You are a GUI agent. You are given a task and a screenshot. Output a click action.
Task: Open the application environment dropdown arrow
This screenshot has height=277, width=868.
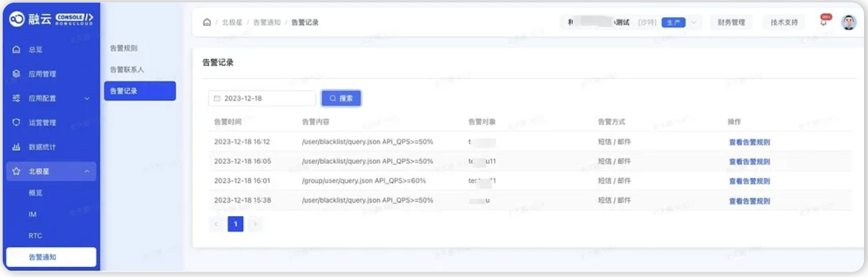(x=694, y=23)
